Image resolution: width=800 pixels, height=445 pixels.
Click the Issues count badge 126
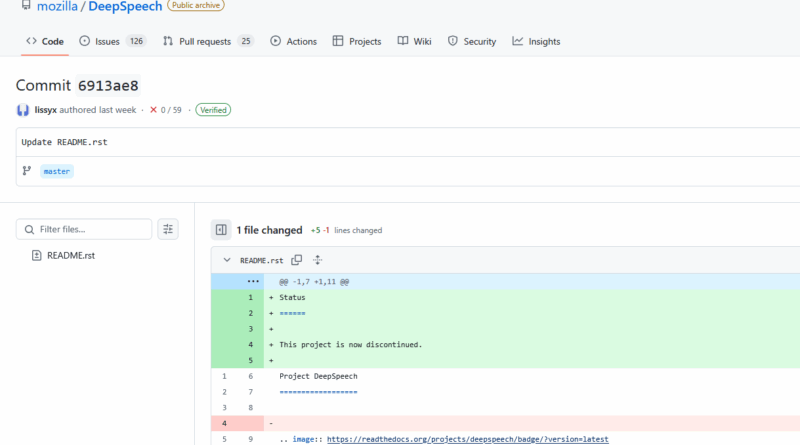[136, 41]
